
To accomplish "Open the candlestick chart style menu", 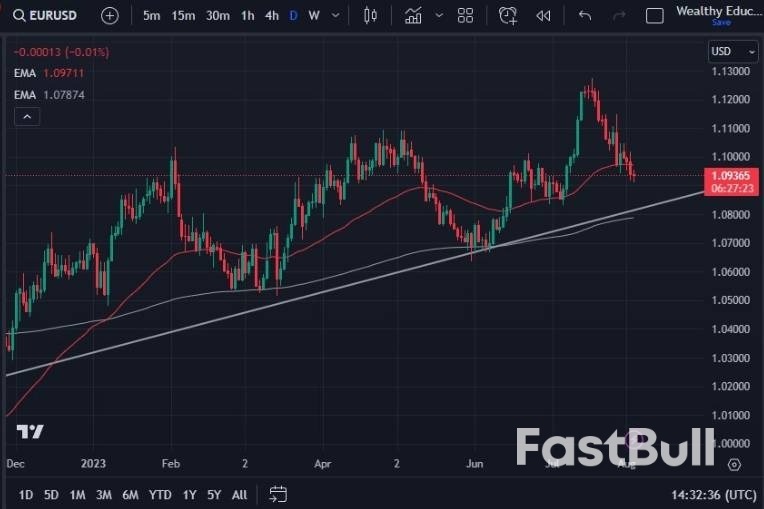I will (371, 16).
